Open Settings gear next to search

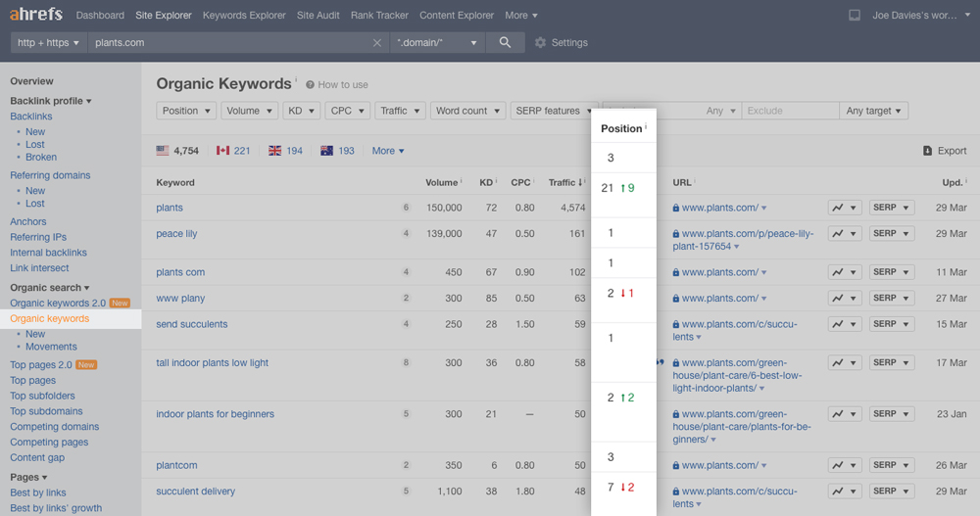point(540,42)
